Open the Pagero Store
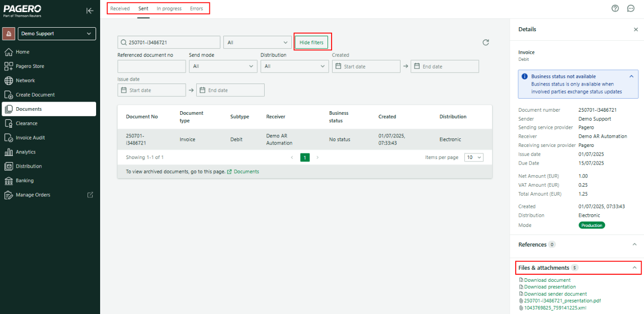The width and height of the screenshot is (644, 314). click(31, 66)
